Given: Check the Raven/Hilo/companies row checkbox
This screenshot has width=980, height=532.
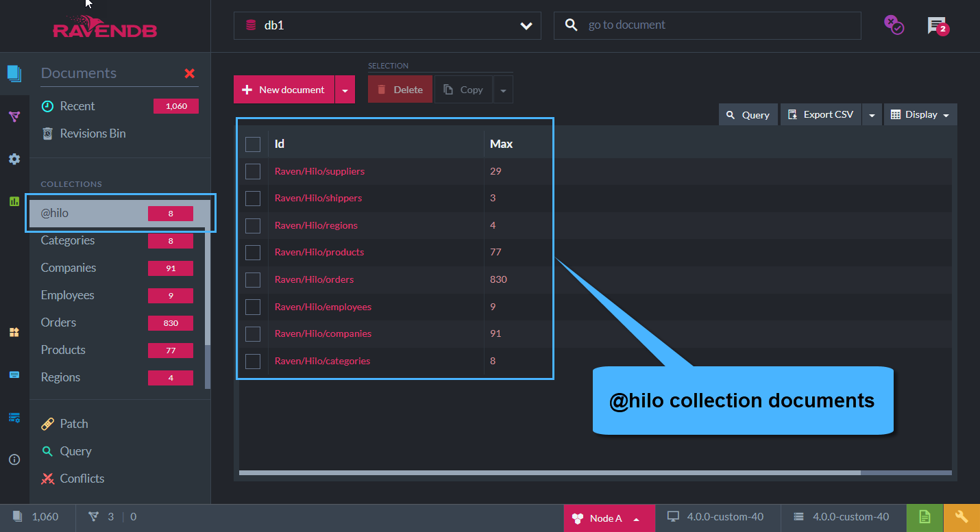Looking at the screenshot, I should click(253, 334).
